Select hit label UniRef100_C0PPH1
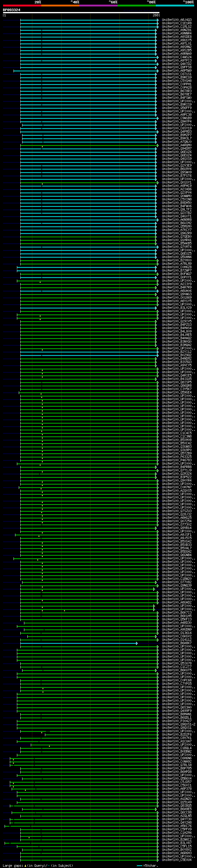The image size is (197, 868). 177,84
